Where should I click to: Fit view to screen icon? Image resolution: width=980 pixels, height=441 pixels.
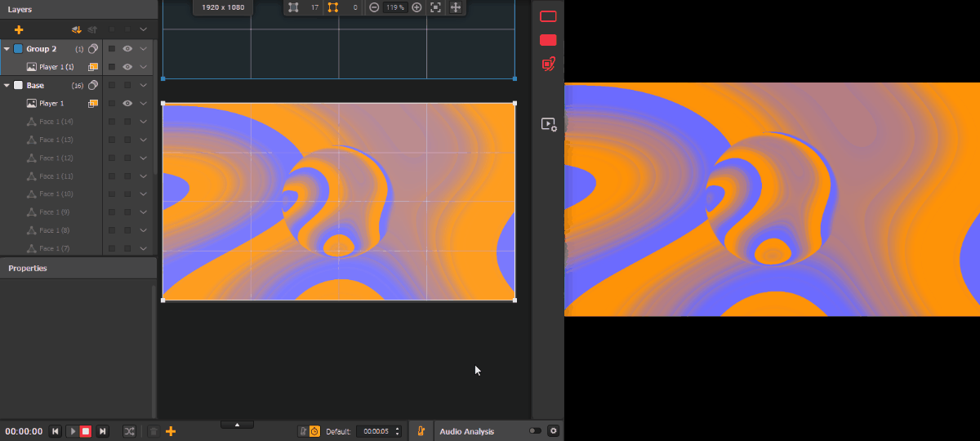(x=435, y=7)
